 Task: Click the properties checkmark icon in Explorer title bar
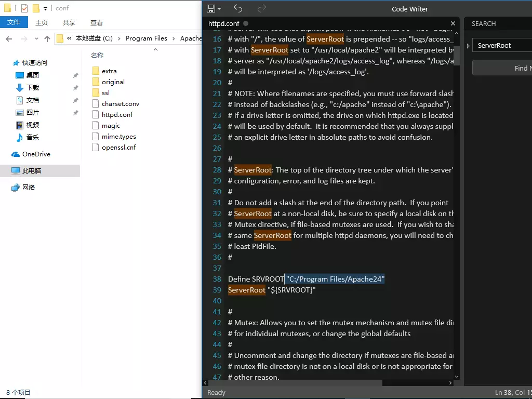24,8
